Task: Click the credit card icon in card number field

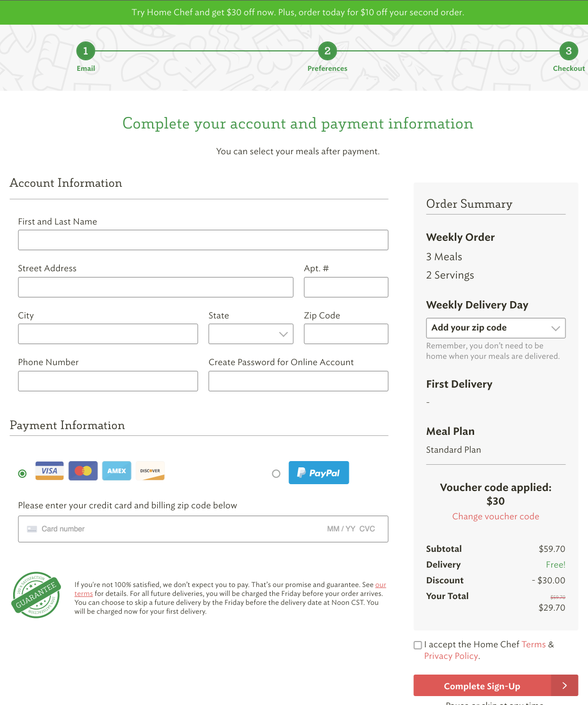Action: (x=32, y=529)
